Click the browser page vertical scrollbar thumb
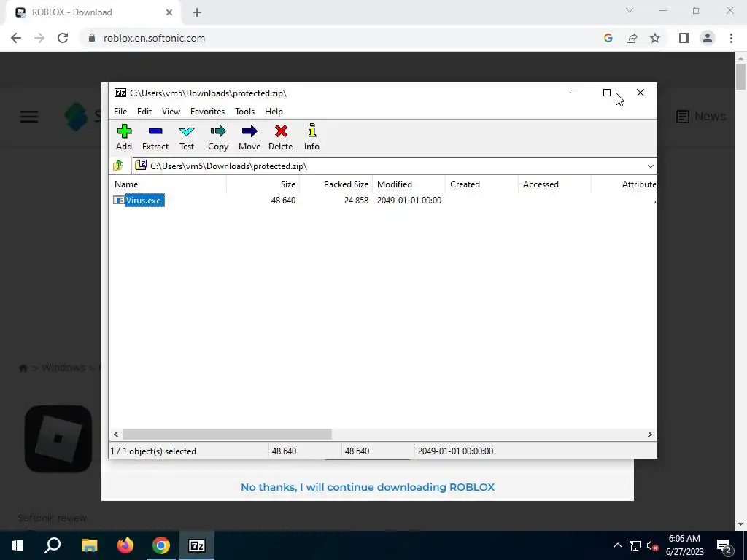This screenshot has height=560, width=747. coord(740,77)
